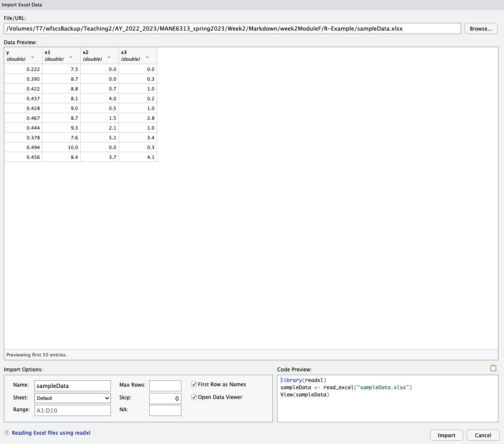The height and width of the screenshot is (444, 504).
Task: Click the Import button
Action: [446, 435]
